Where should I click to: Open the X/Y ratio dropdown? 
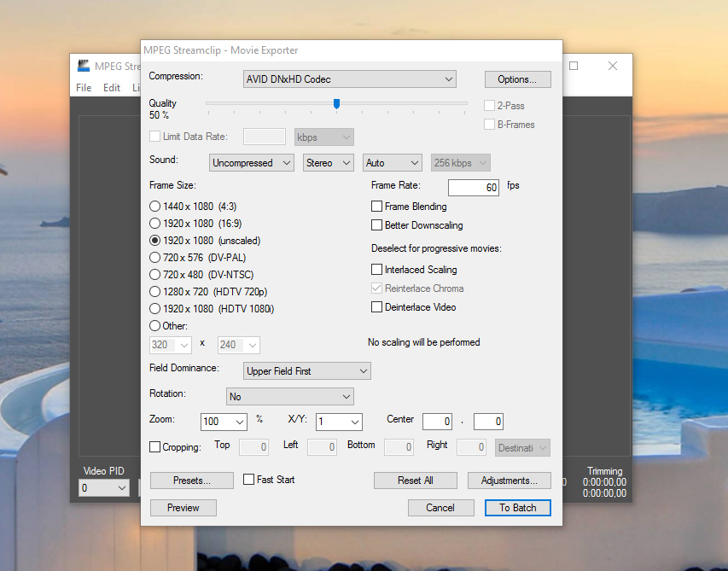(x=339, y=422)
